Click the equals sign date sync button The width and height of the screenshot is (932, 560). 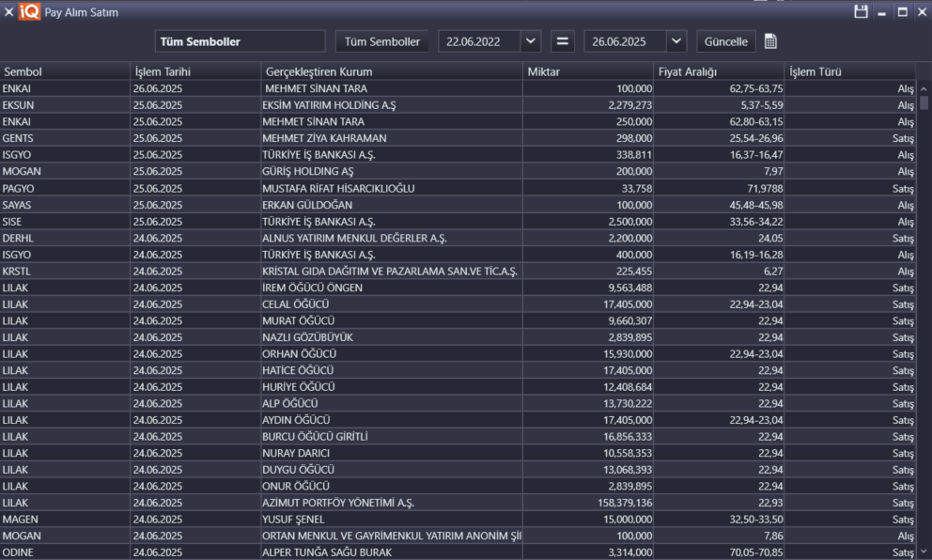pyautogui.click(x=562, y=41)
